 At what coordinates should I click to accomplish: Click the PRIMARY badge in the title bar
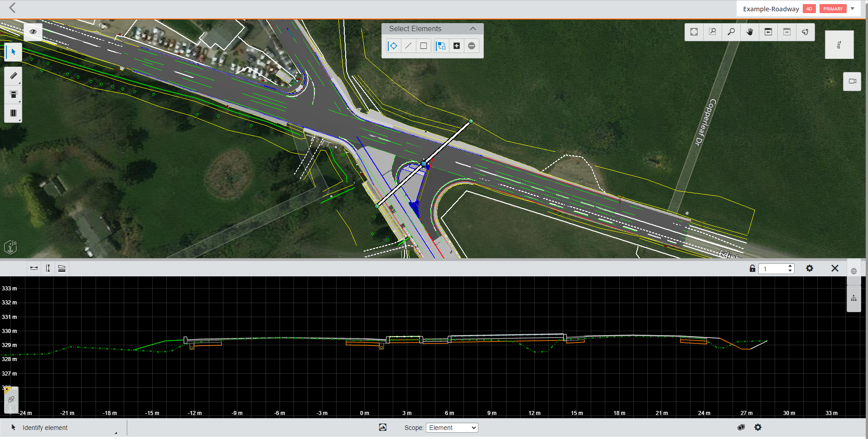point(833,8)
